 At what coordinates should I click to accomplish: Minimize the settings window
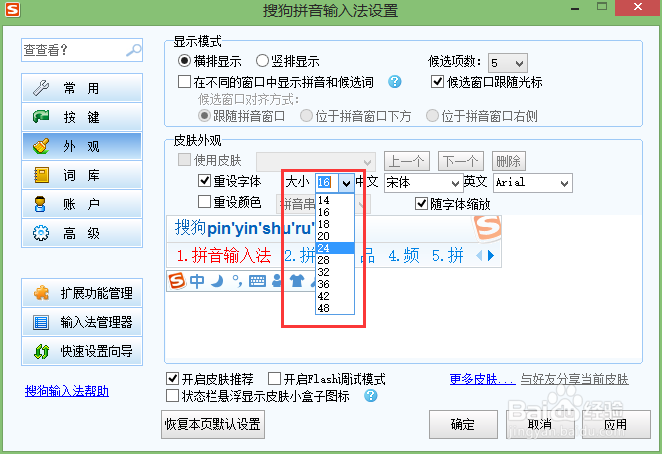574,8
